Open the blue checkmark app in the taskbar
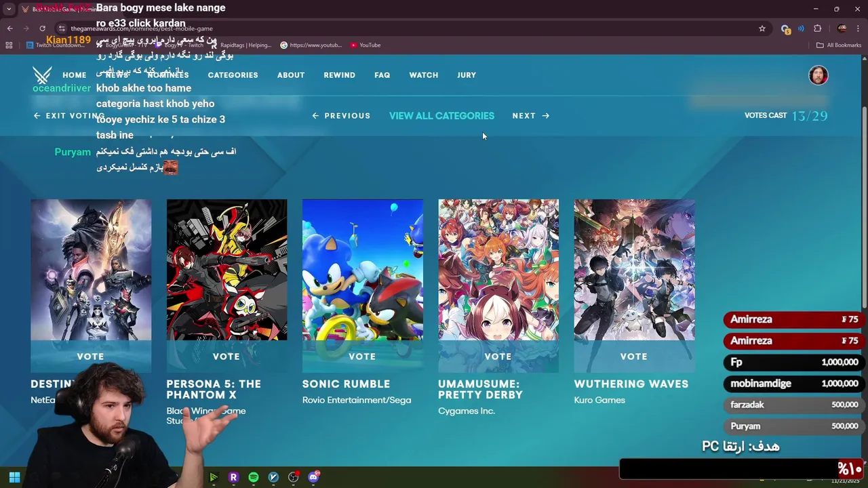This screenshot has height=488, width=868. tap(273, 477)
